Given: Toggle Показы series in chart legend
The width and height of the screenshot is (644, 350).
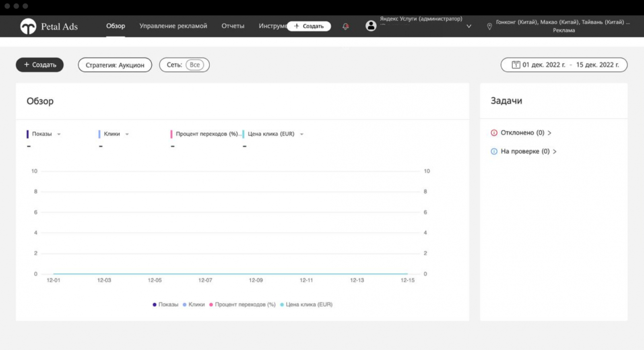Looking at the screenshot, I should tap(165, 304).
